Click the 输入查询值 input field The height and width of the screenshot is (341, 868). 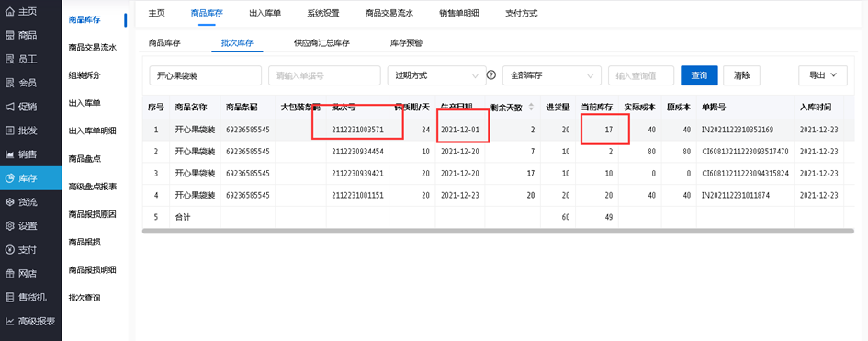tap(640, 75)
